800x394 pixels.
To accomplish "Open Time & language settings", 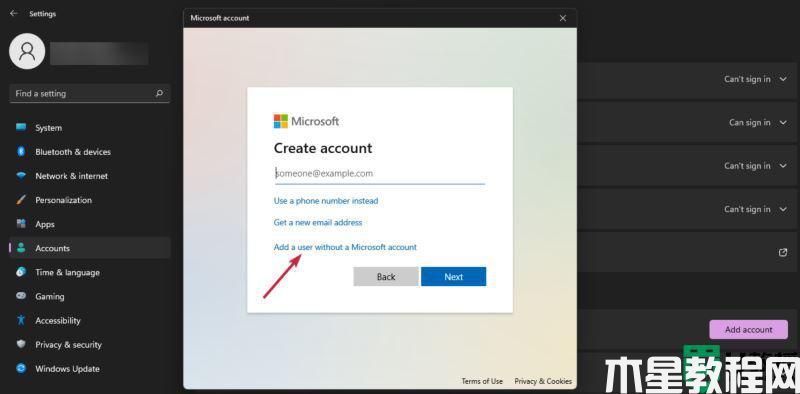I will click(90, 272).
